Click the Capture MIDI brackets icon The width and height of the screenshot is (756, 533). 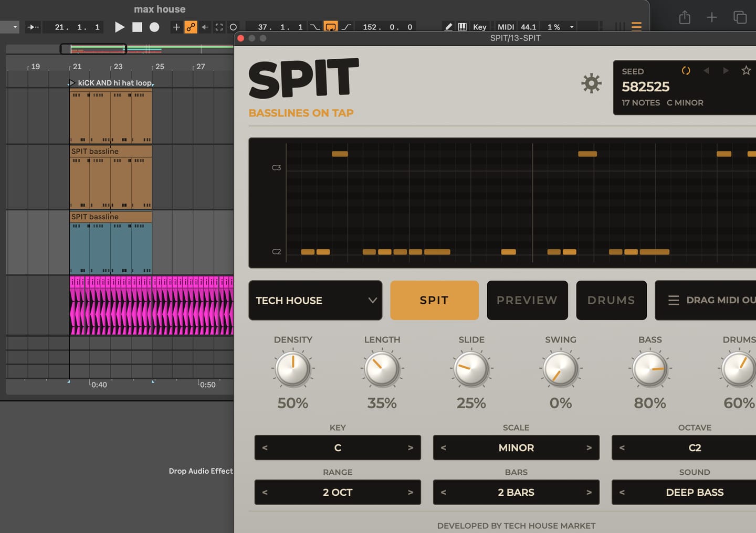(x=219, y=27)
